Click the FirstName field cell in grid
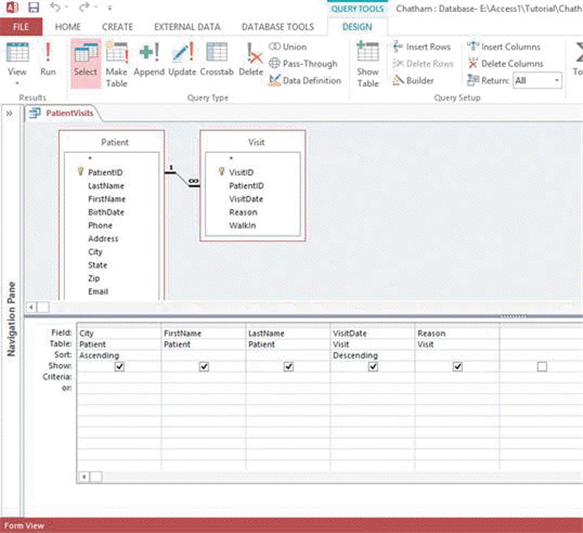The width and height of the screenshot is (583, 533). click(203, 333)
